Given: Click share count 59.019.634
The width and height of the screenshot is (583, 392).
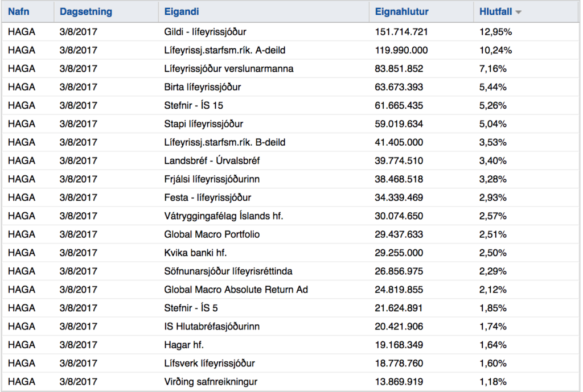Looking at the screenshot, I should click(x=399, y=123).
